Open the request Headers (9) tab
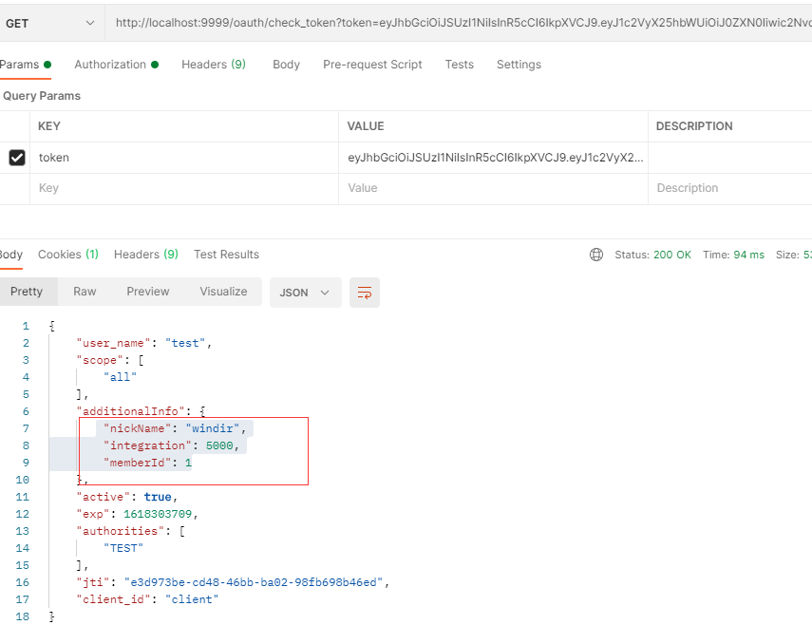 click(214, 65)
